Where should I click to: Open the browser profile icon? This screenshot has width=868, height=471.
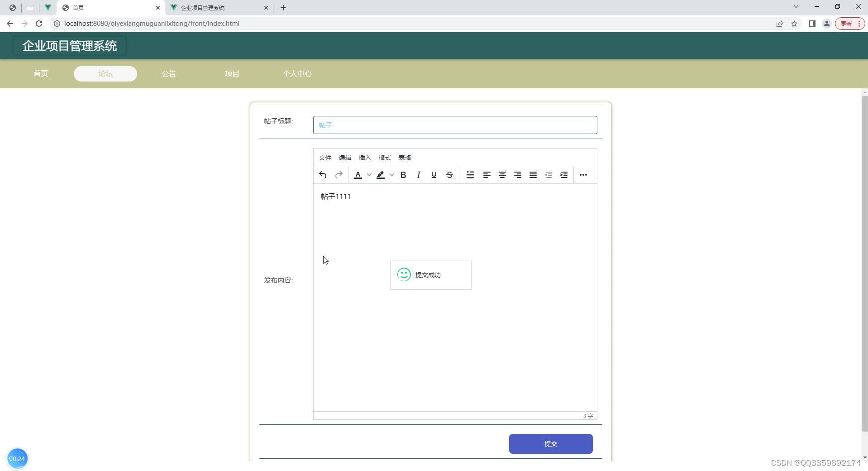[x=827, y=24]
